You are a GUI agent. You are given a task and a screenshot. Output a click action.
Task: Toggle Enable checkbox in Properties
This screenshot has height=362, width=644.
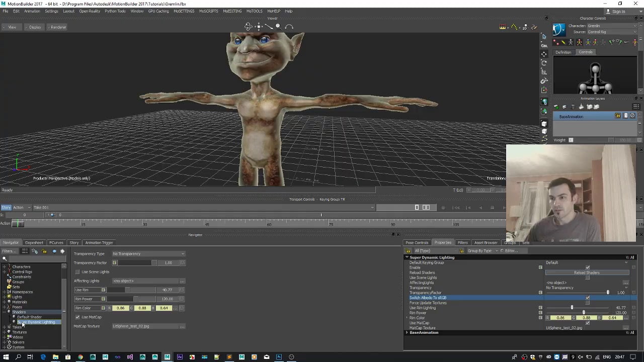tap(587, 267)
